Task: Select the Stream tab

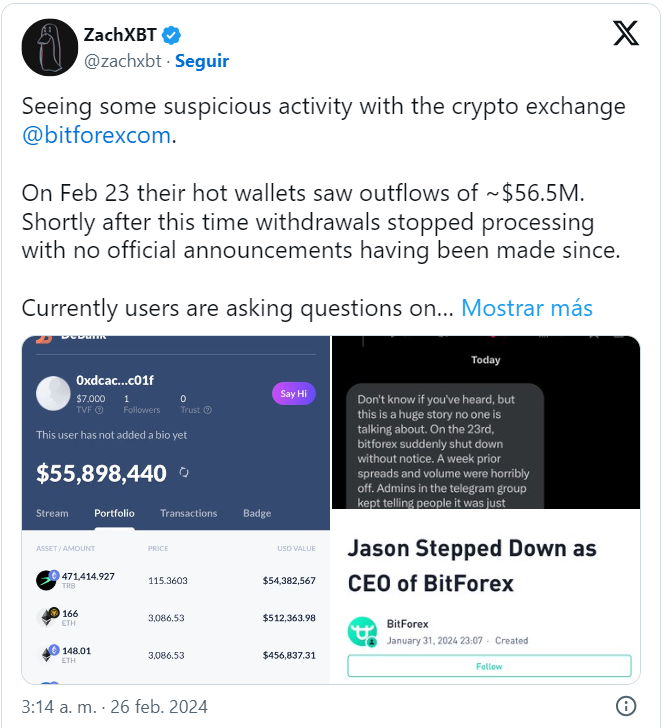Action: pos(52,513)
